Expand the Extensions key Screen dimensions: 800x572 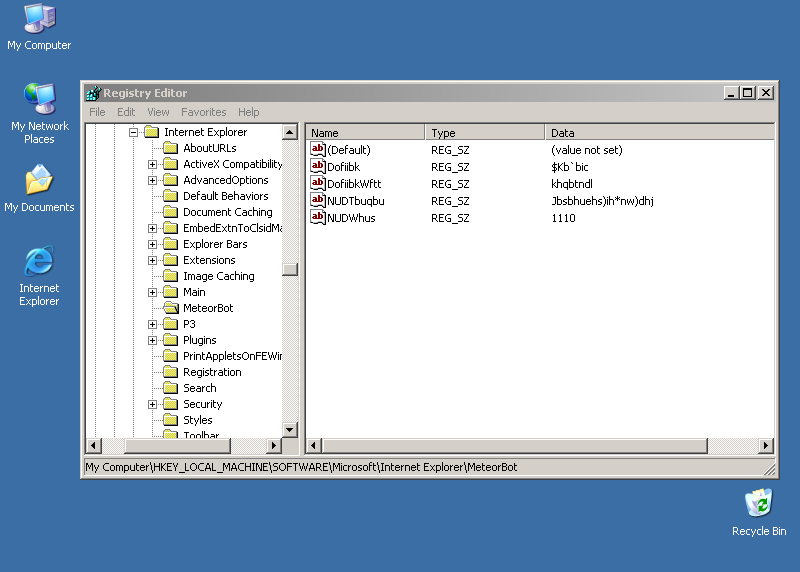152,260
